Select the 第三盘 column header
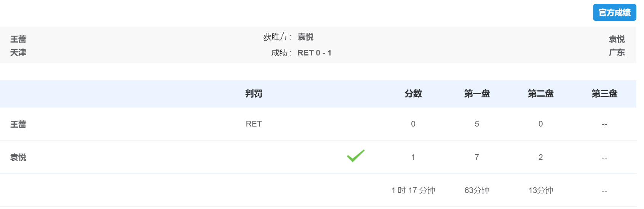The width and height of the screenshot is (644, 209). 604,93
